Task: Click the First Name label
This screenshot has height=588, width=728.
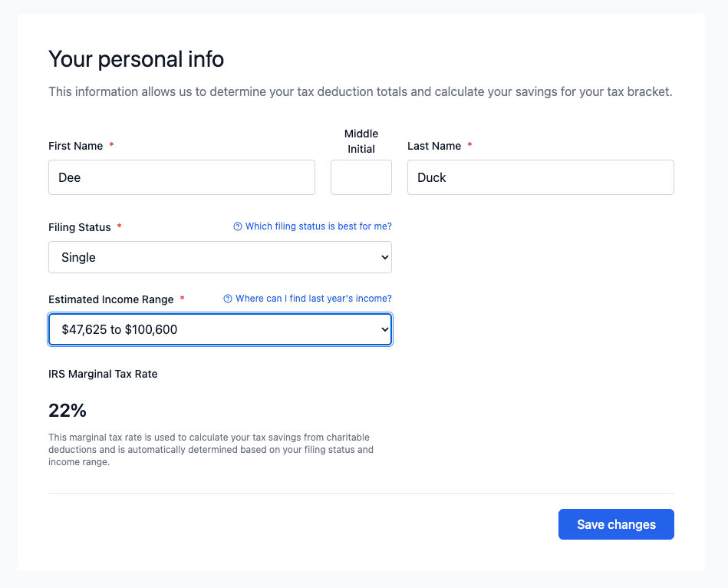Action: point(76,146)
